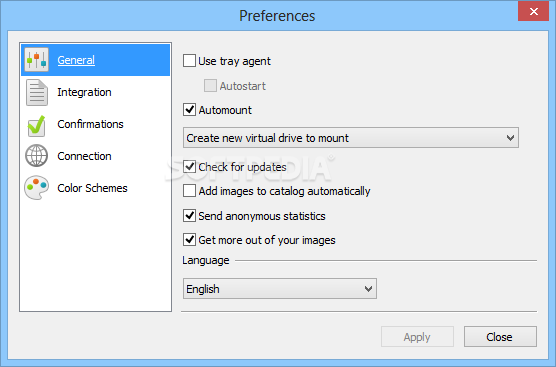Viewport: 556px width, 367px height.
Task: Click the Connection globe icon
Action: pyautogui.click(x=37, y=156)
